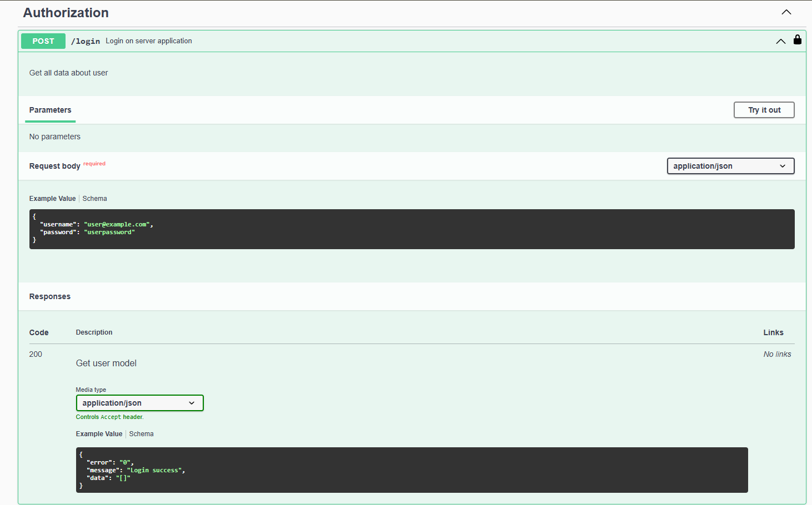Click the Try it out button
Screen dimensions: 812x505
[764, 110]
